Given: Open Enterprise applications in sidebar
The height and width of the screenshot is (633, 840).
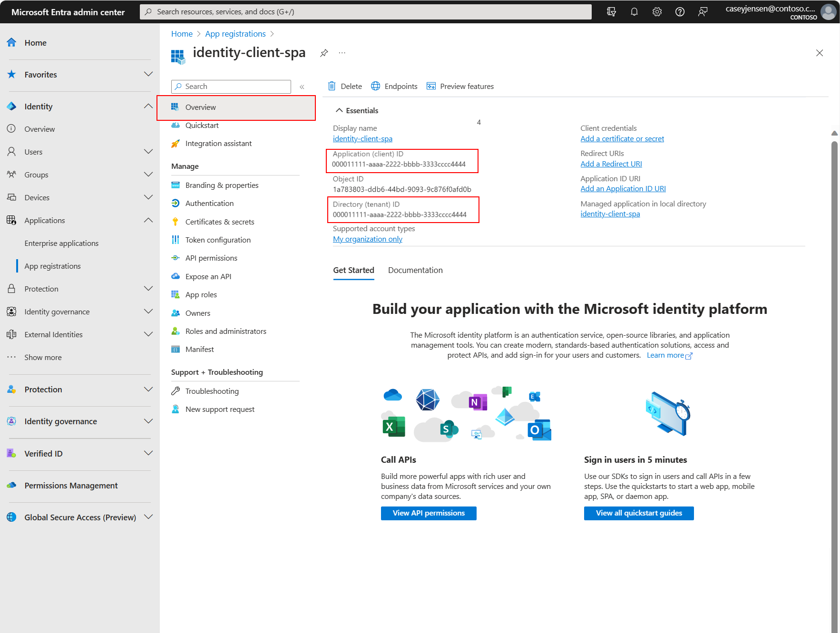Looking at the screenshot, I should coord(61,243).
